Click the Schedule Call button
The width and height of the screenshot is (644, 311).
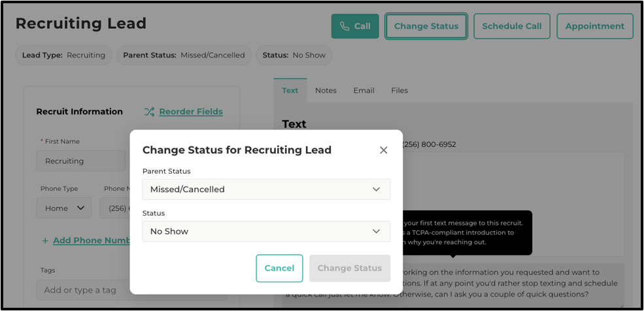click(512, 26)
